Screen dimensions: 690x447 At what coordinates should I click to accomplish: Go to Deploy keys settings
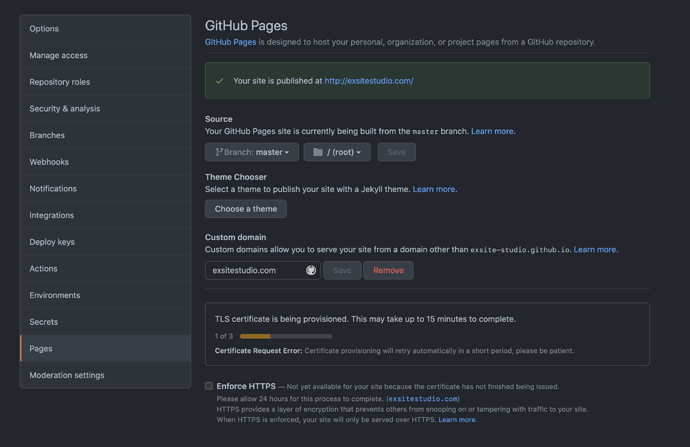tap(105, 242)
